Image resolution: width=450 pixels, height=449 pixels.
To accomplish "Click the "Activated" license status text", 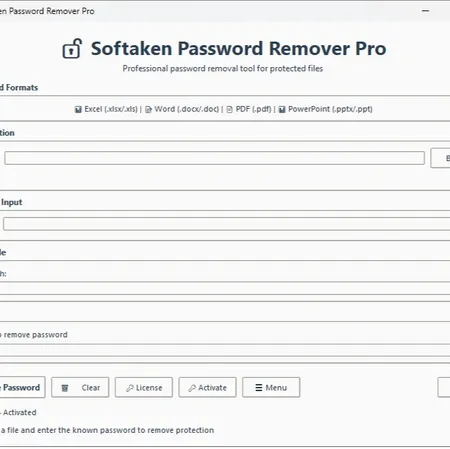I will click(20, 412).
